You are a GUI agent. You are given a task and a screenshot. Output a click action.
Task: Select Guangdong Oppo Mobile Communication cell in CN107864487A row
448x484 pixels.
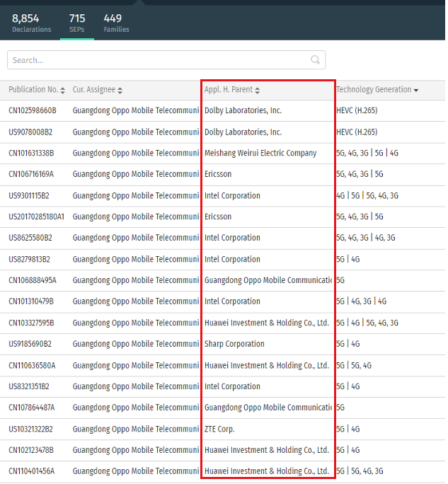(x=268, y=408)
